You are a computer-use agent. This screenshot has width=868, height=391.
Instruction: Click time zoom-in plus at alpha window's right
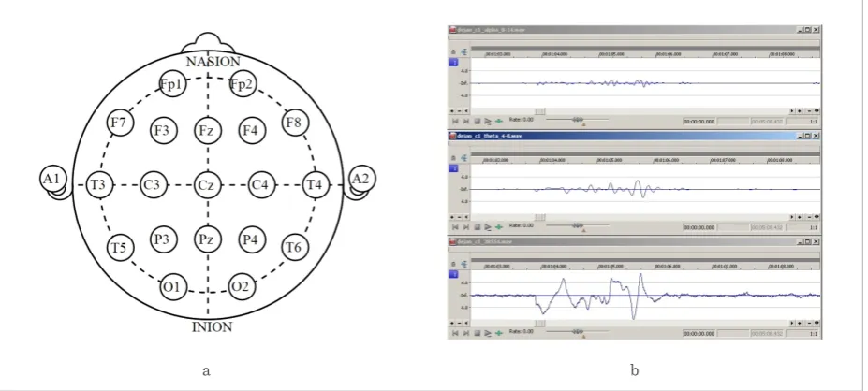[800, 110]
